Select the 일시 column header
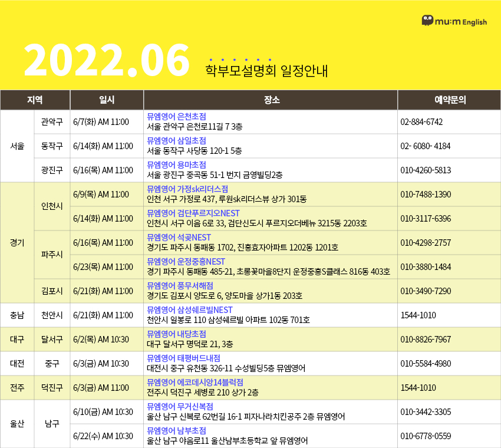501x448 pixels. 107,100
